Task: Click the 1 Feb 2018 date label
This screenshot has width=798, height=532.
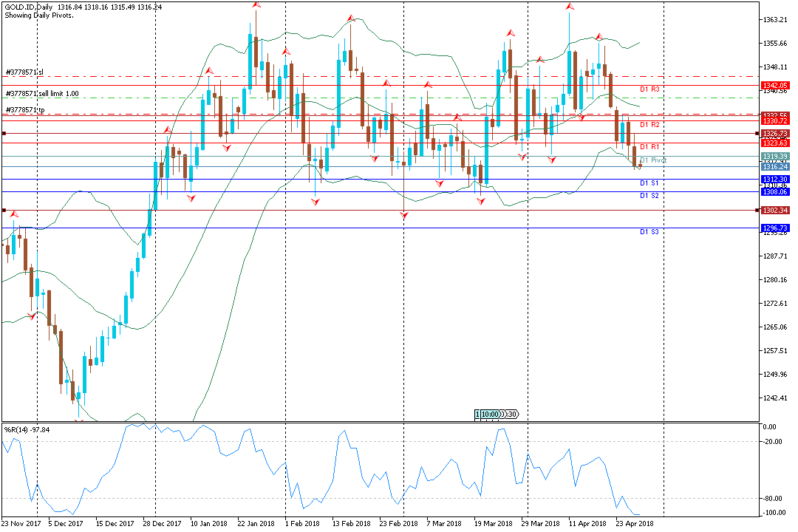Action: [302, 523]
